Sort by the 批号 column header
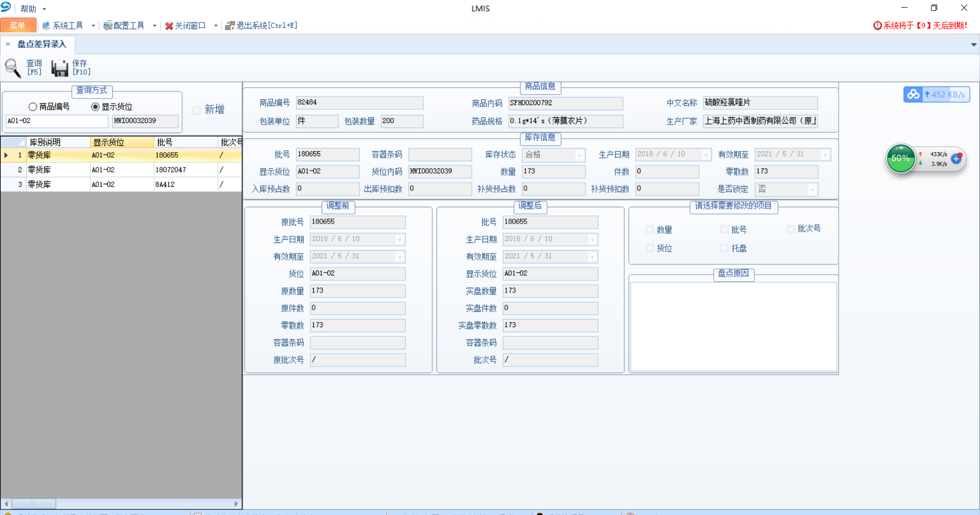Screen dimensions: 980x515 [x=185, y=142]
